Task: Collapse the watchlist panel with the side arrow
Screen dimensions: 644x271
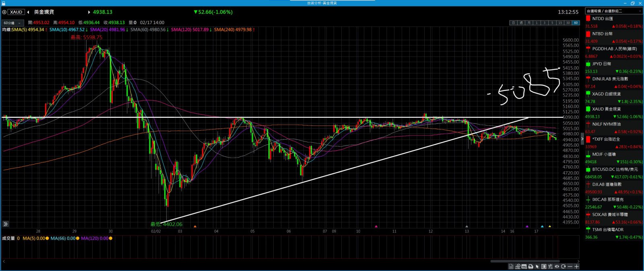Action: click(x=582, y=139)
